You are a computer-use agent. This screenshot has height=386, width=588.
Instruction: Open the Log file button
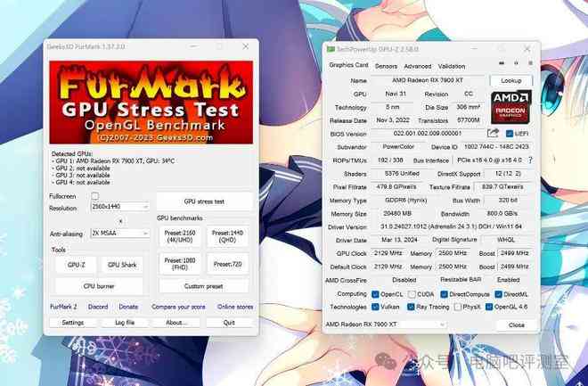click(x=125, y=323)
